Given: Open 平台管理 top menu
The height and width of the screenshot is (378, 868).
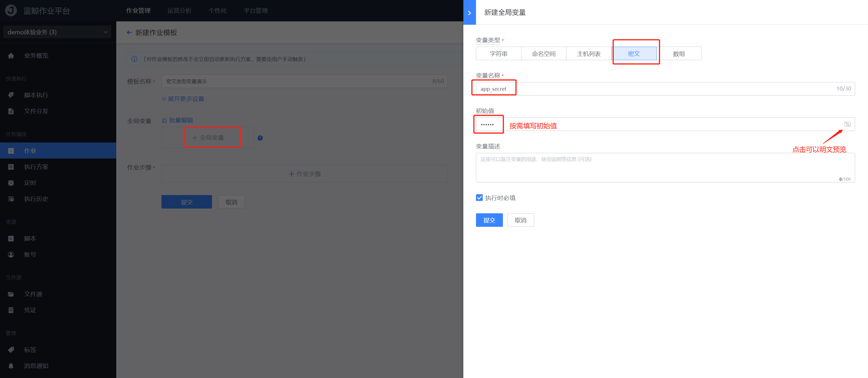Looking at the screenshot, I should click(x=256, y=10).
